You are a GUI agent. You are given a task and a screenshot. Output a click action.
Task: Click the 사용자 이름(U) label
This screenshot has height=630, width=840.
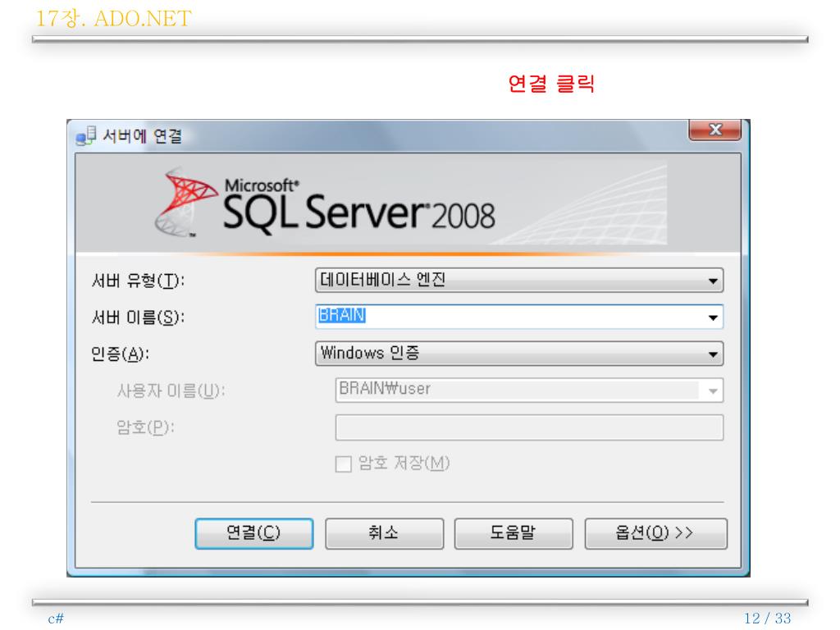point(171,390)
